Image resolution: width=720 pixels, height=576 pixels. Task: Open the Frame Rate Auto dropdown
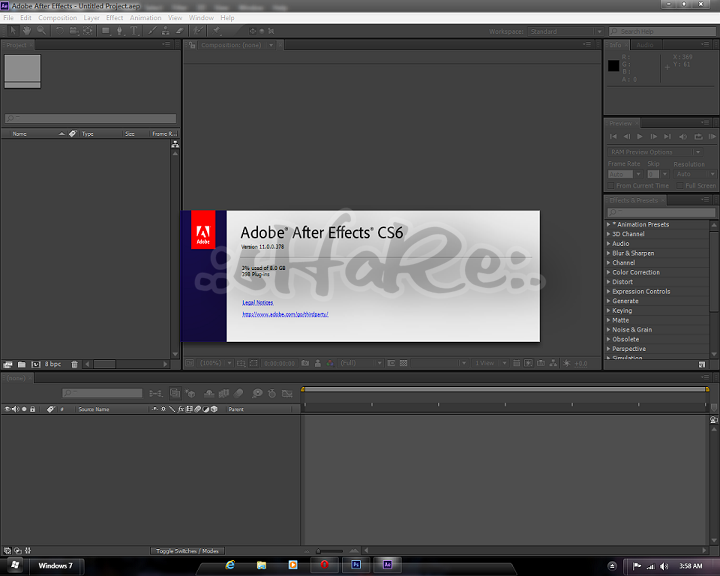click(x=624, y=174)
